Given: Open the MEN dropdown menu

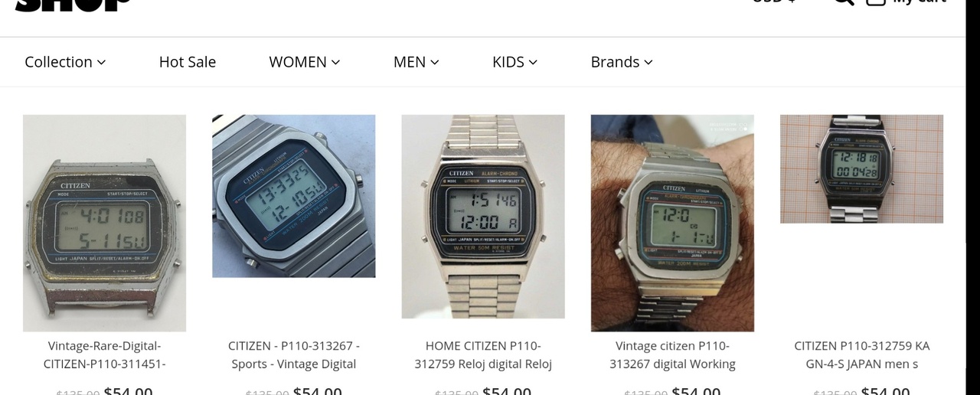Looking at the screenshot, I should (x=416, y=62).
